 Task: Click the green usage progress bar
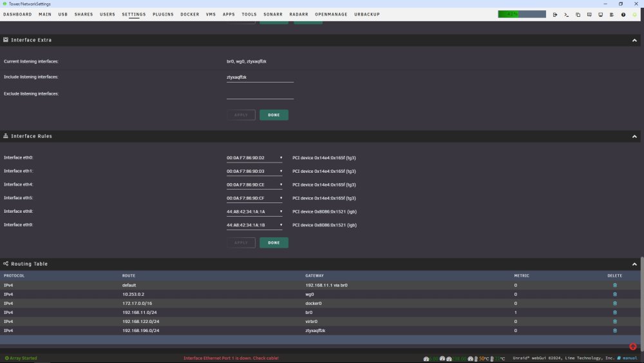(x=522, y=14)
